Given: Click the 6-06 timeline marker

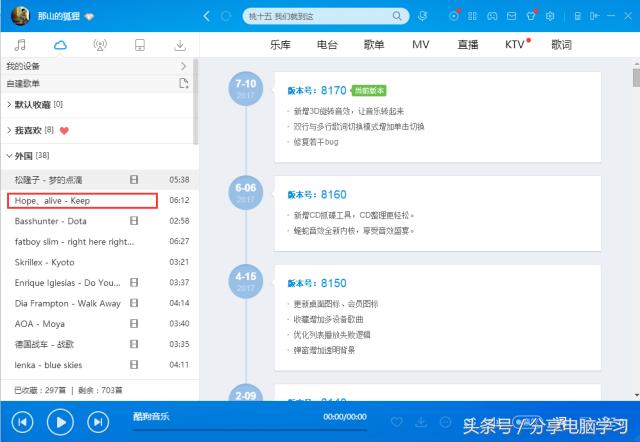Looking at the screenshot, I should click(246, 192).
